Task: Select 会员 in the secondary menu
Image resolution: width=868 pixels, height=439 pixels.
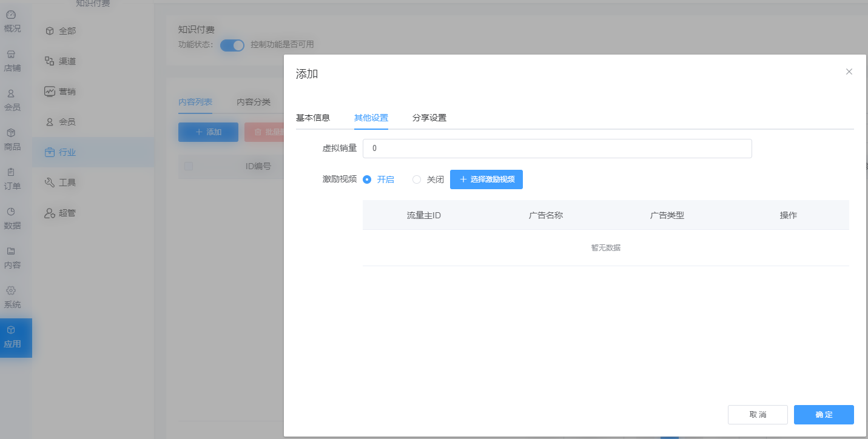Action: tap(93, 122)
